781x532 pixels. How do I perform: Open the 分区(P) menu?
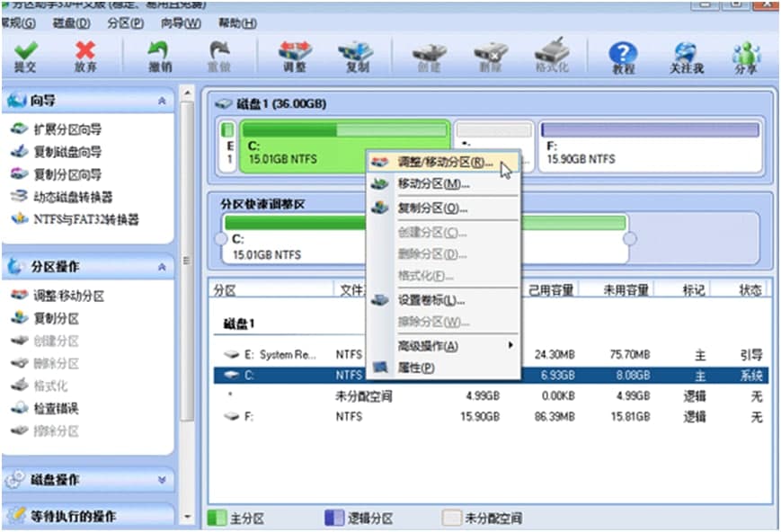[x=126, y=22]
